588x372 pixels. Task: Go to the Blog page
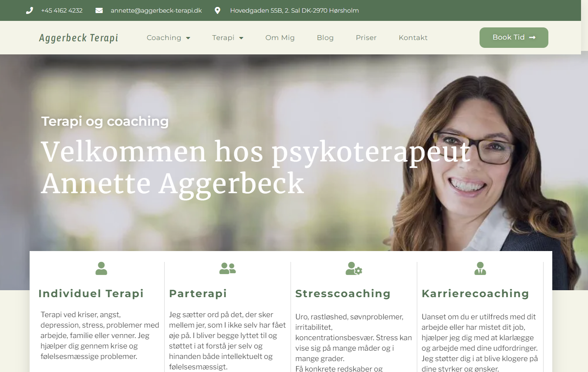(325, 38)
